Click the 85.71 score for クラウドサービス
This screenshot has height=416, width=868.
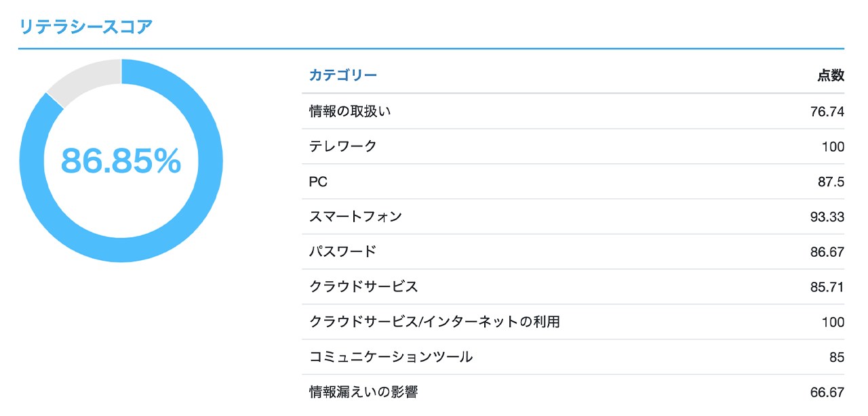point(827,287)
